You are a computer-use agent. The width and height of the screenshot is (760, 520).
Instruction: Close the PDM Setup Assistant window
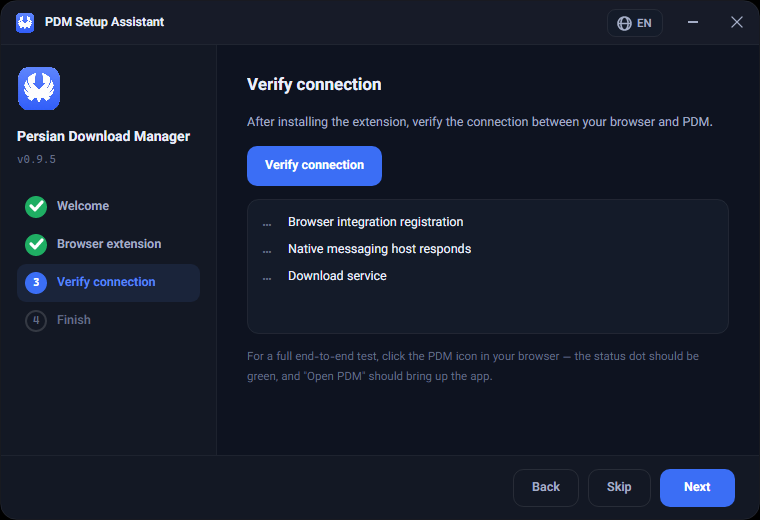pyautogui.click(x=737, y=22)
